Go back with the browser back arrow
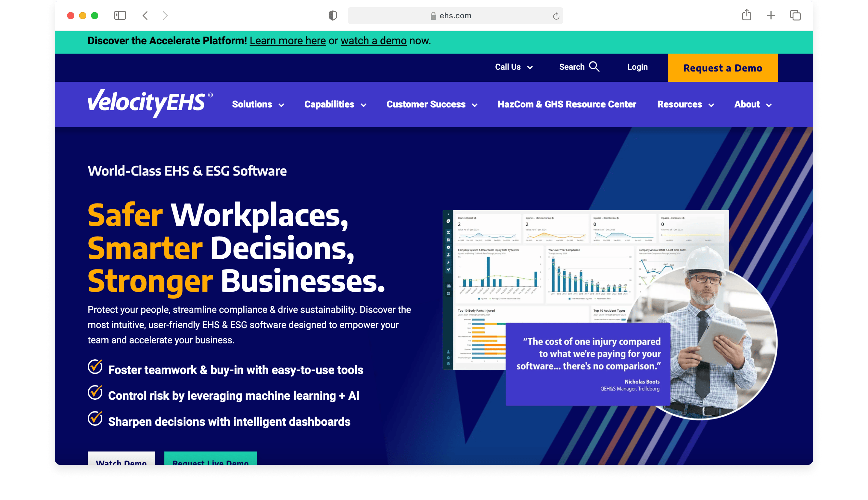Screen dimensions: 868x500 (x=145, y=16)
